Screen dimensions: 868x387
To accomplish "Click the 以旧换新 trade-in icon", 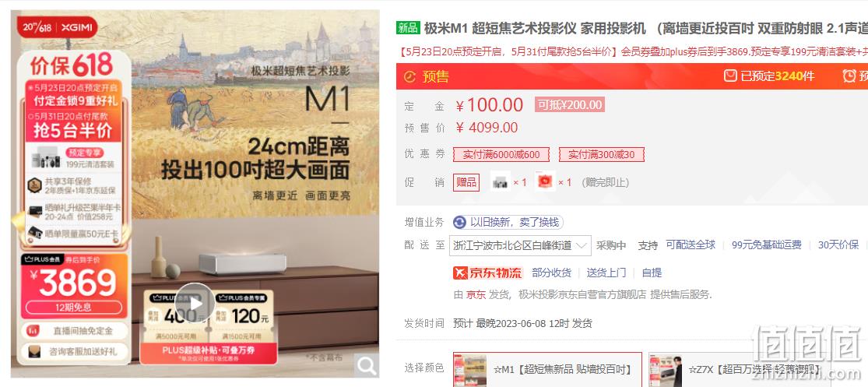I will pos(459,223).
